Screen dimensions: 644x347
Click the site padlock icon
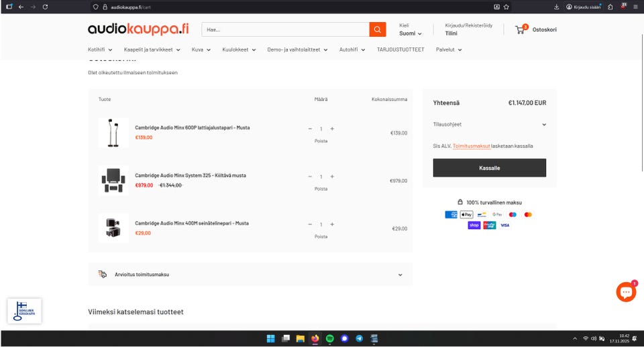pos(105,7)
